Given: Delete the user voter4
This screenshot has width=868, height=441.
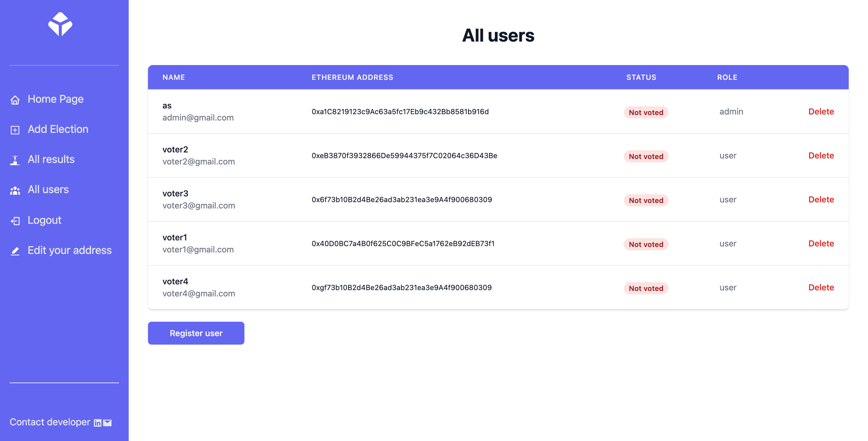Looking at the screenshot, I should coord(821,287).
